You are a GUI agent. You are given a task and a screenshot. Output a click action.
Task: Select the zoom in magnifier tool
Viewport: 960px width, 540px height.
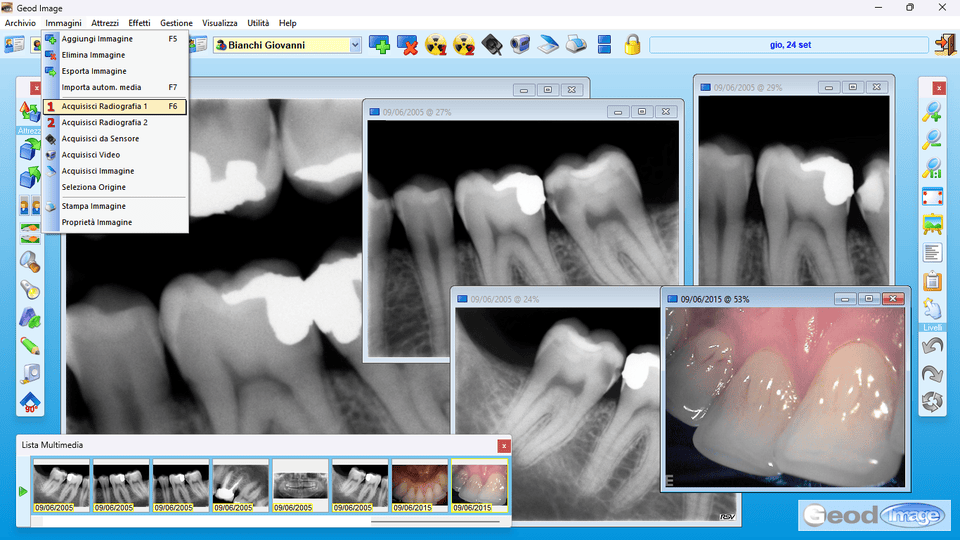point(932,112)
